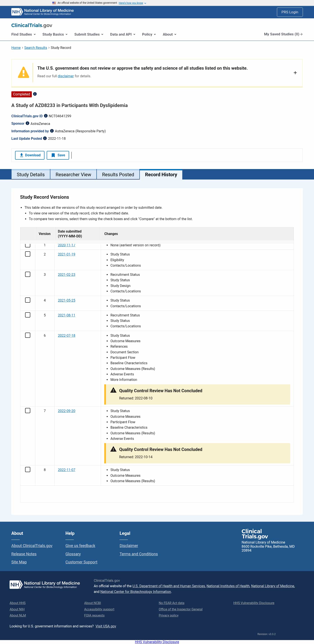Tick the version 8 checkbox

(x=28, y=470)
